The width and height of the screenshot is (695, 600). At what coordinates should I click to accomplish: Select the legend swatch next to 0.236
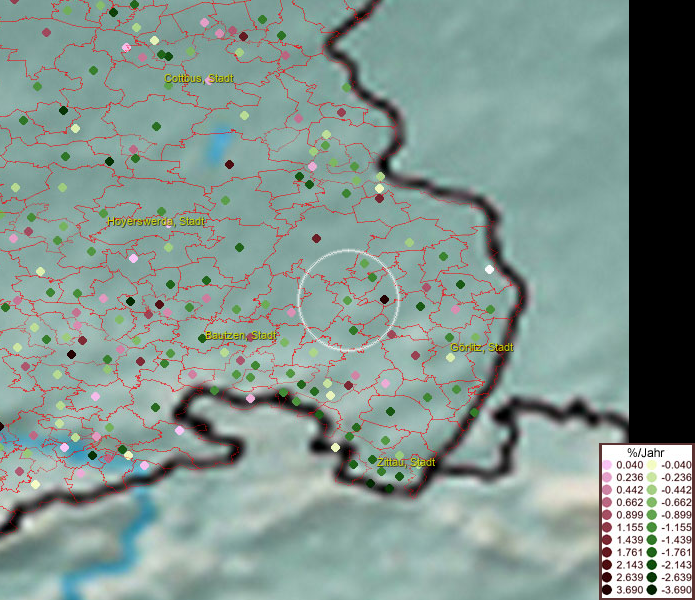[607, 477]
